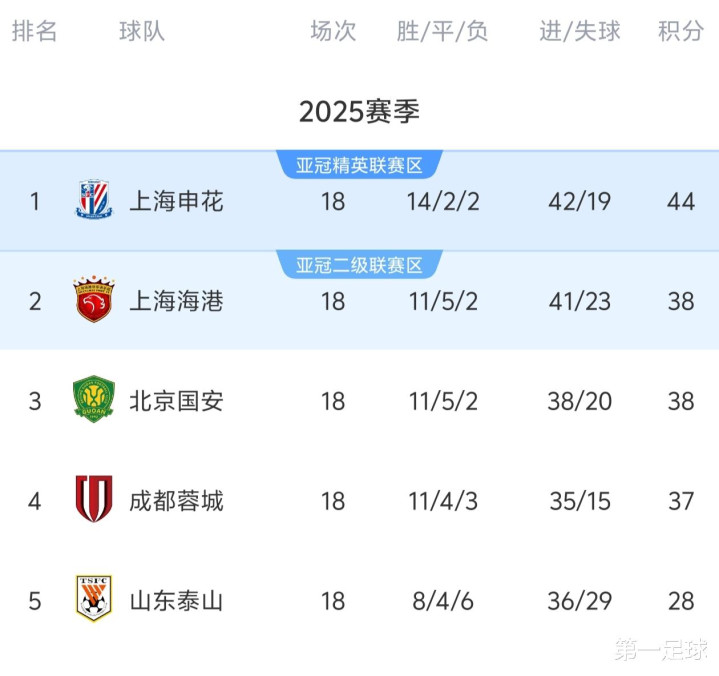Viewport: 719px width, 676px height.
Task: Open the 成都蓉城 team name
Action: point(177,501)
